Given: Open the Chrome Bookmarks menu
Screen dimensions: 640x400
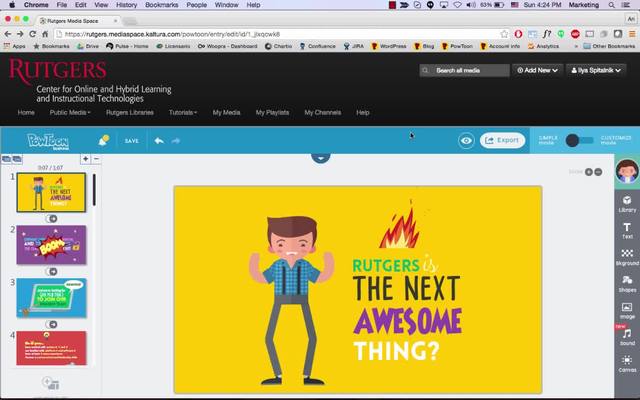Looking at the screenshot, I should [162, 5].
